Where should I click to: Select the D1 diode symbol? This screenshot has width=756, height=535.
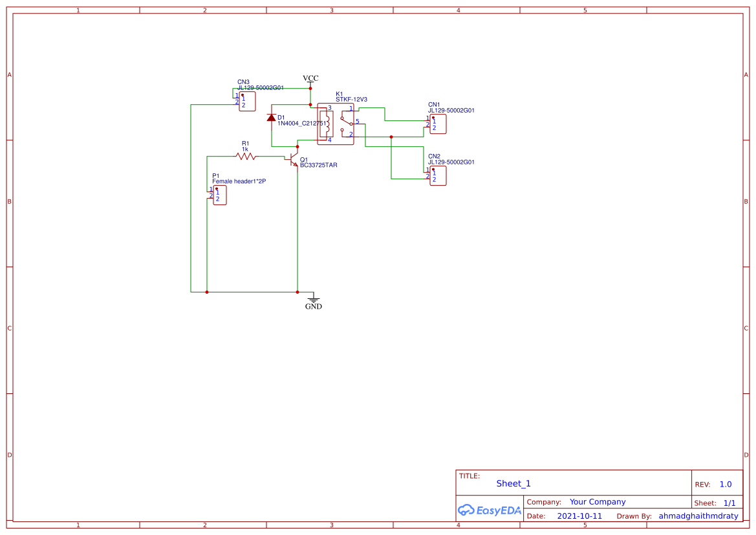pyautogui.click(x=272, y=118)
